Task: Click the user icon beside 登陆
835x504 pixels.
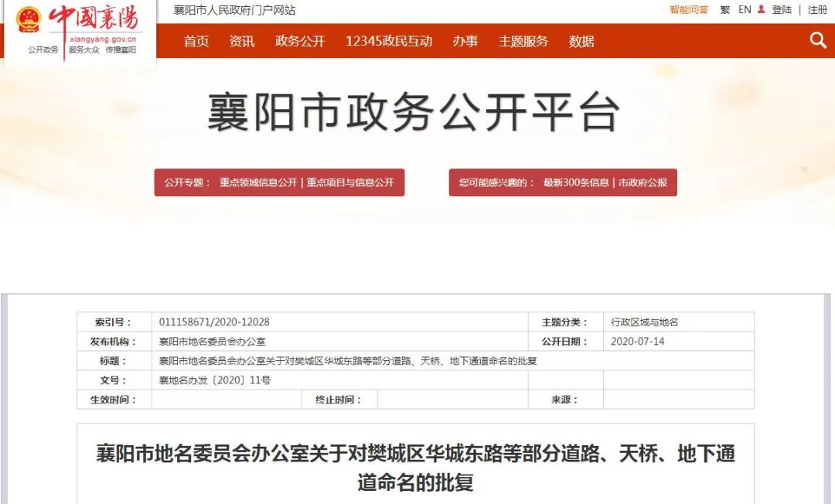Action: point(761,9)
